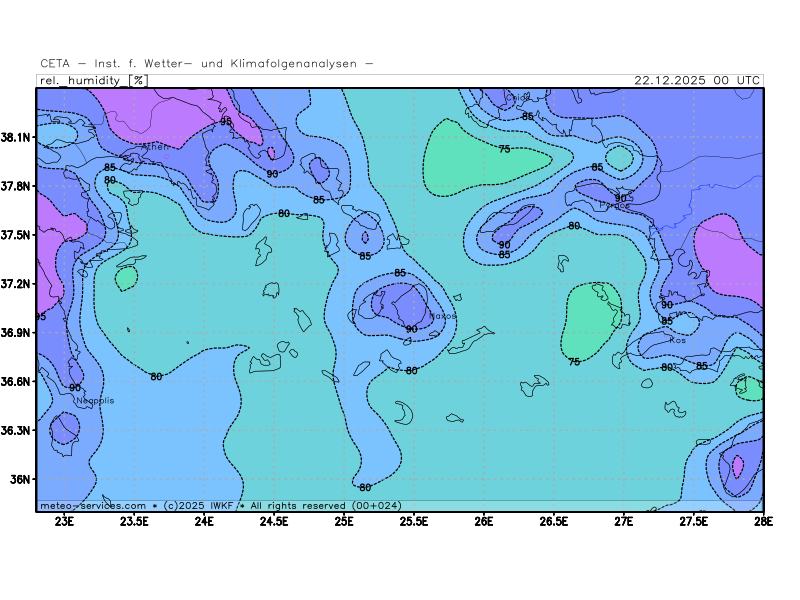This screenshot has width=800, height=600.
Task: Click the 25.5E longitude axis label
Action: [414, 520]
